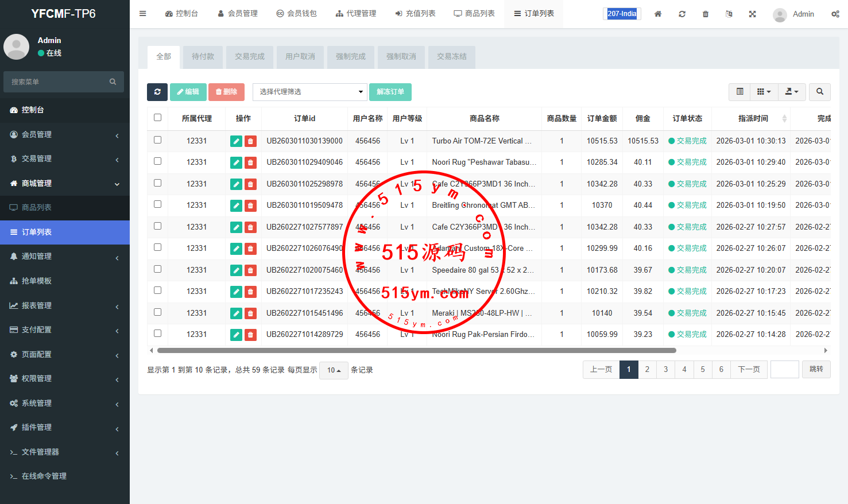The height and width of the screenshot is (504, 848).
Task: Click the green edit icon in the first order row
Action: 236,141
